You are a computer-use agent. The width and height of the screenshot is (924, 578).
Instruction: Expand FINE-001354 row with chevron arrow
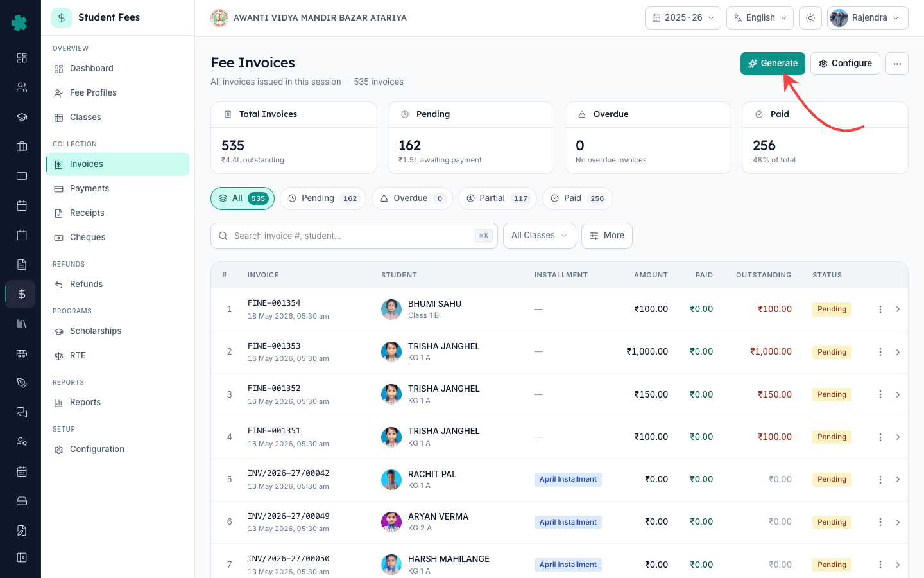[x=898, y=310]
